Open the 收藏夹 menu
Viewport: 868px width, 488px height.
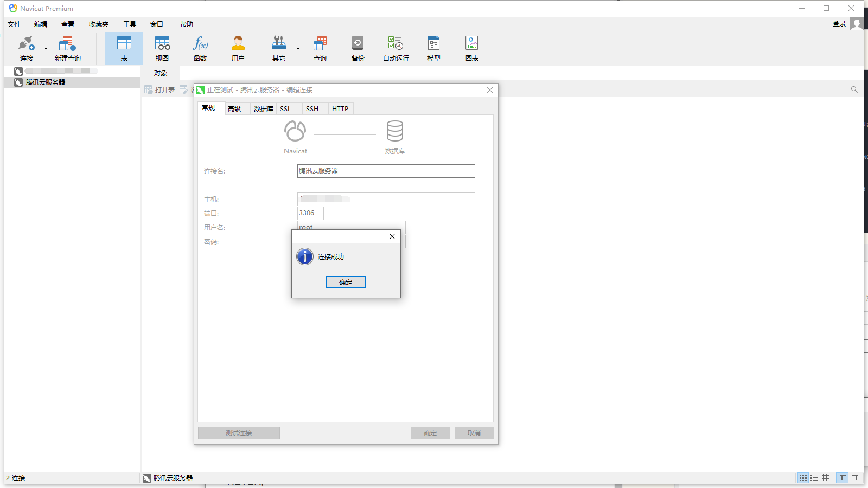point(99,24)
